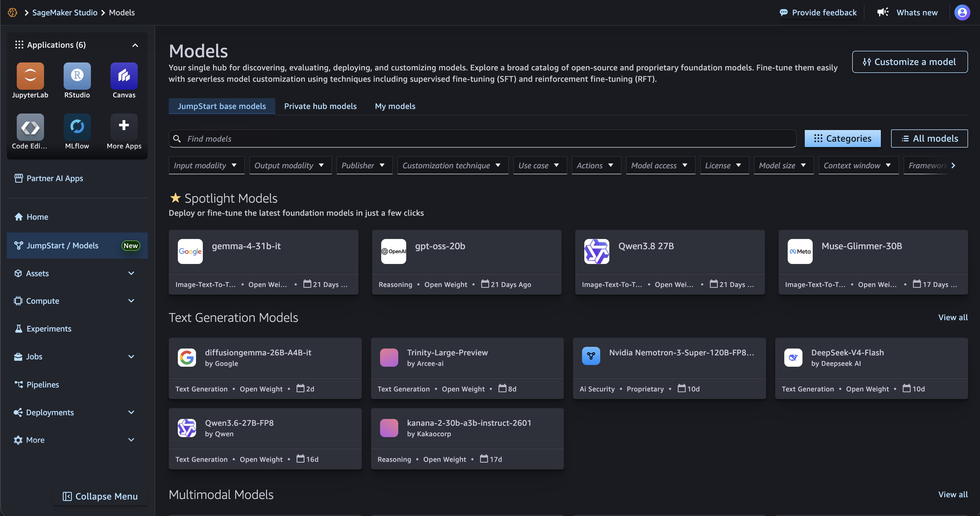This screenshot has width=980, height=516.
Task: Expand the Compute sidebar section
Action: tap(131, 301)
